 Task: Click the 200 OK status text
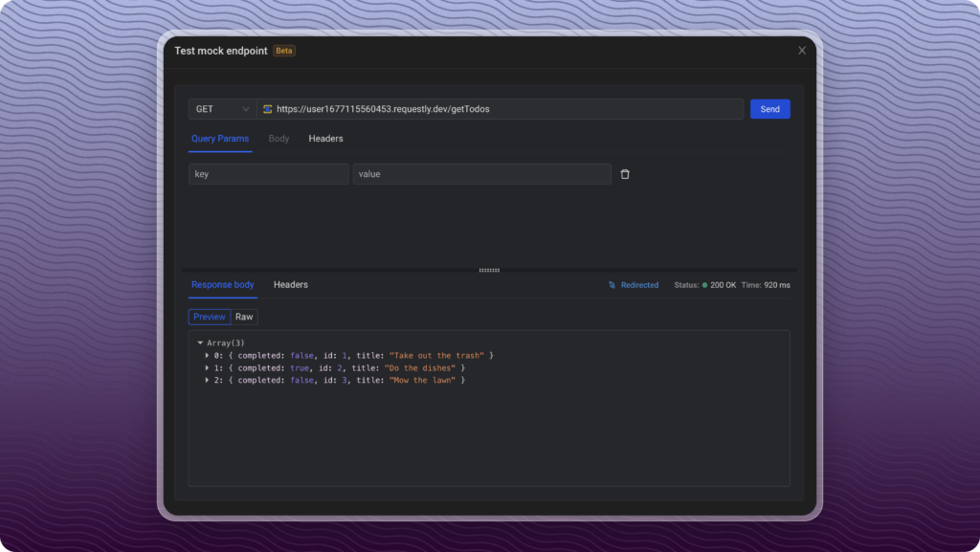(724, 285)
